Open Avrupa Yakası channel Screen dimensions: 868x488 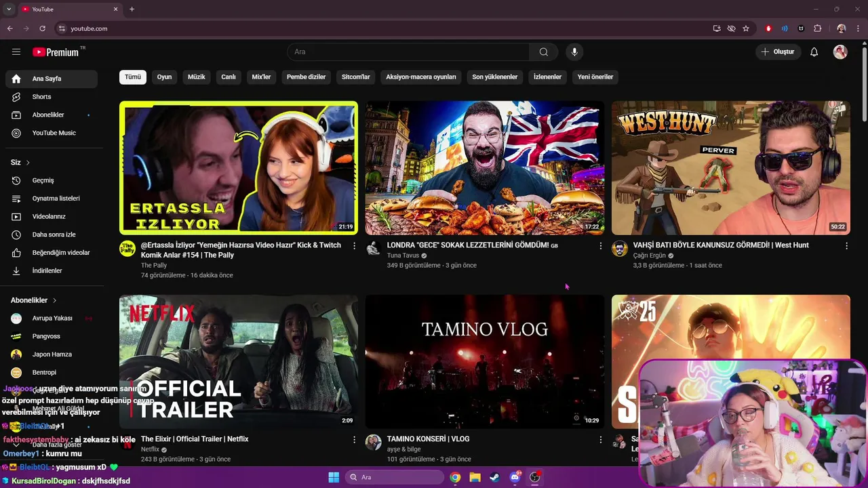coord(52,319)
